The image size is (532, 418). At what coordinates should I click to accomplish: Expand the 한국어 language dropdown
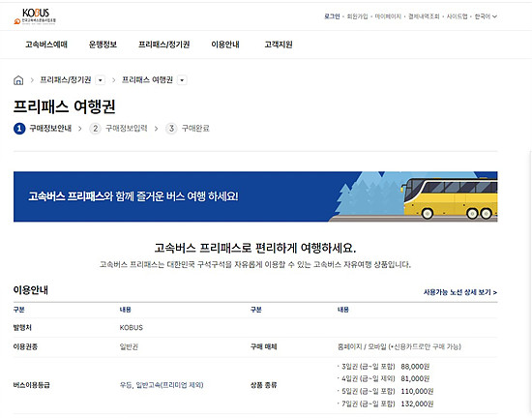(x=486, y=16)
